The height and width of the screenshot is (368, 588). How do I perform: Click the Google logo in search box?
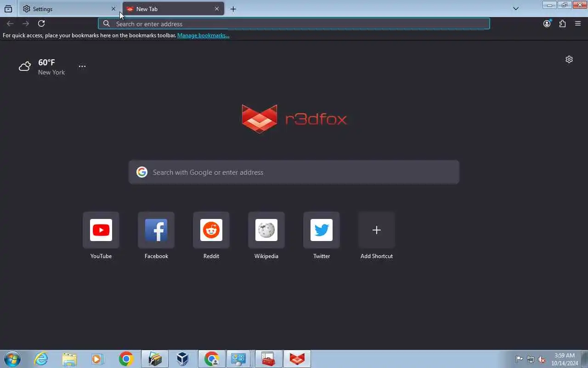click(x=142, y=172)
